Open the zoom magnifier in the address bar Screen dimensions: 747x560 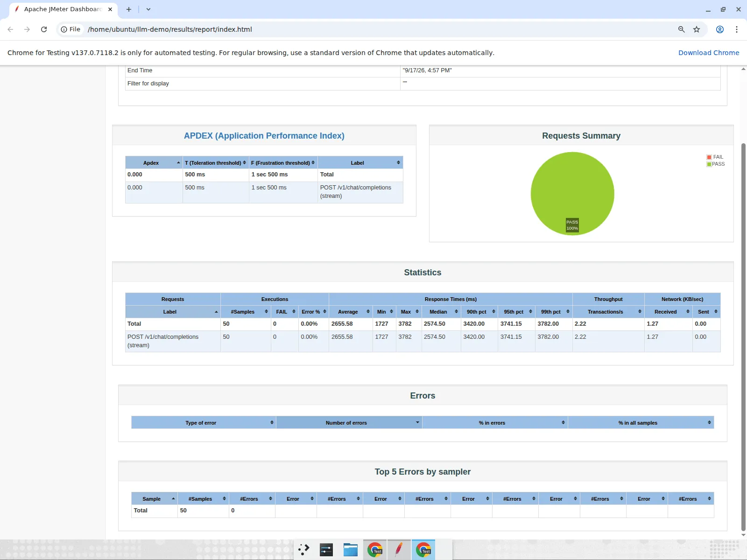[x=681, y=29]
